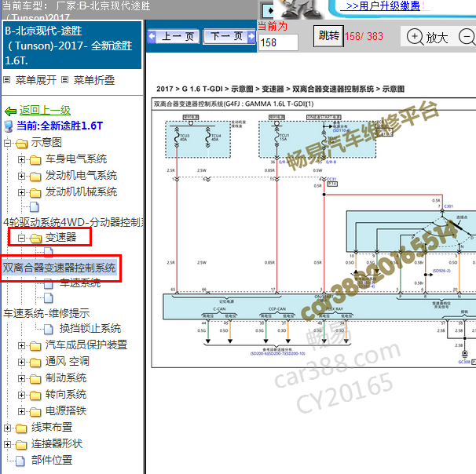Click the 线束布置 folder icon
The height and width of the screenshot is (474, 476).
tap(21, 428)
